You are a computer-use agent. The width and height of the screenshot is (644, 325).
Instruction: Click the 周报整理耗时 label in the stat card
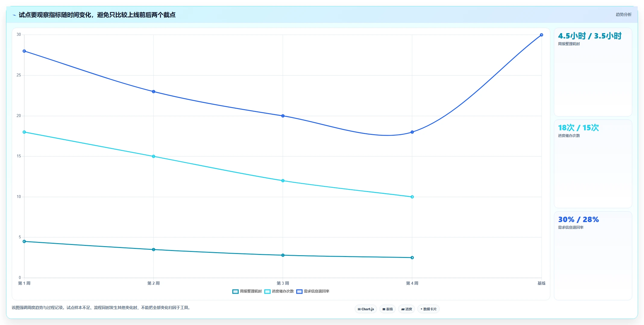[569, 44]
